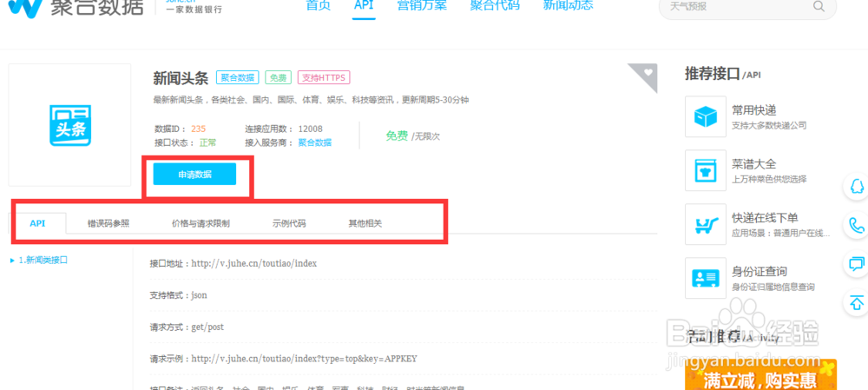The image size is (868, 390).
Task: Click the blue 聚合数据 tag badge
Action: 238,77
